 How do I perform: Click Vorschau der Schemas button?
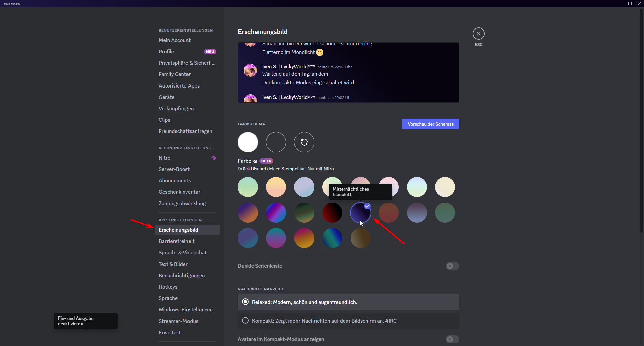coord(430,124)
